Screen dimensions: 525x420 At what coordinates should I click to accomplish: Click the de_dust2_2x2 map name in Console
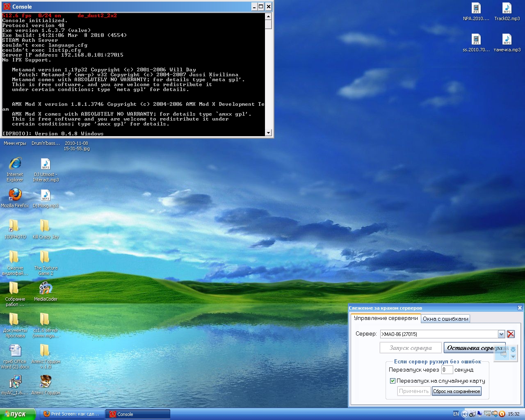tap(97, 16)
